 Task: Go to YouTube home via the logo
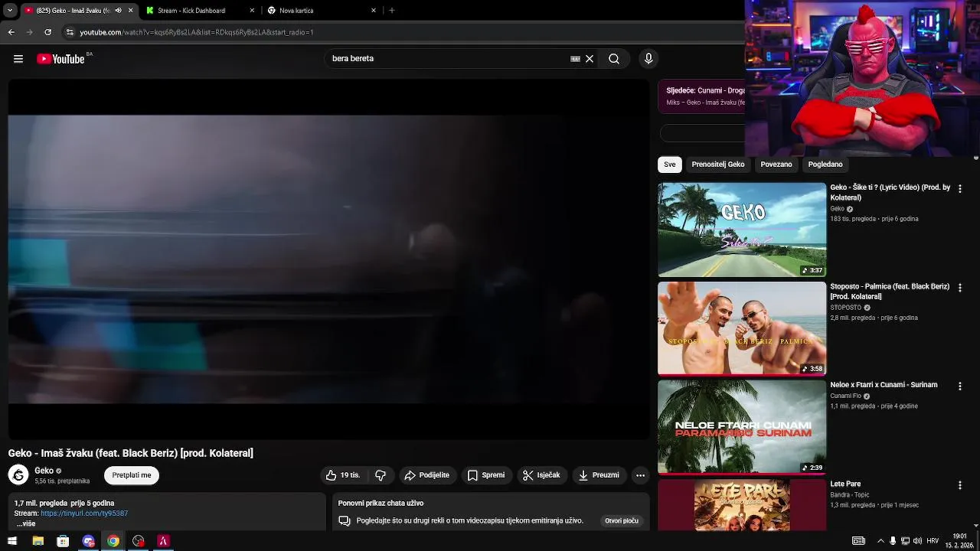click(x=60, y=59)
